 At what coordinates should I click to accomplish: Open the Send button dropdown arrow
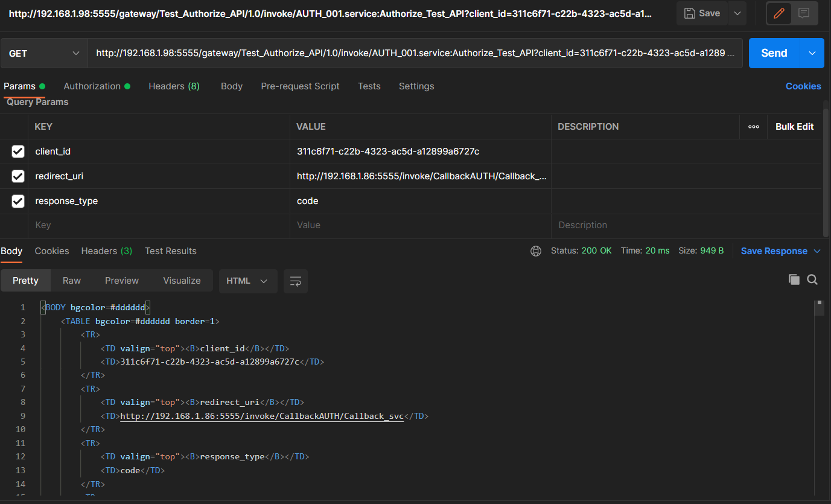pyautogui.click(x=812, y=53)
